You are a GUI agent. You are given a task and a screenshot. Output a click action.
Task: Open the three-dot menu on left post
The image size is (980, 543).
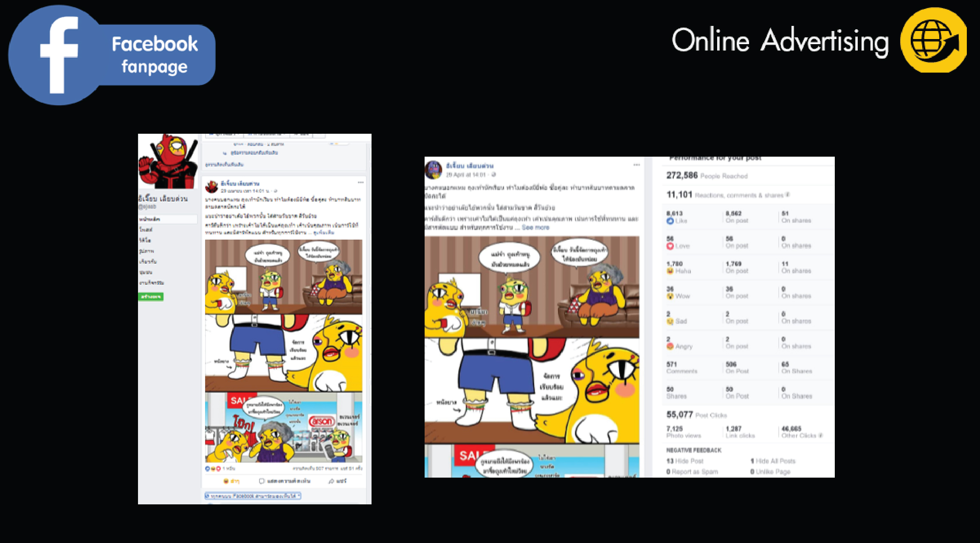point(360,183)
